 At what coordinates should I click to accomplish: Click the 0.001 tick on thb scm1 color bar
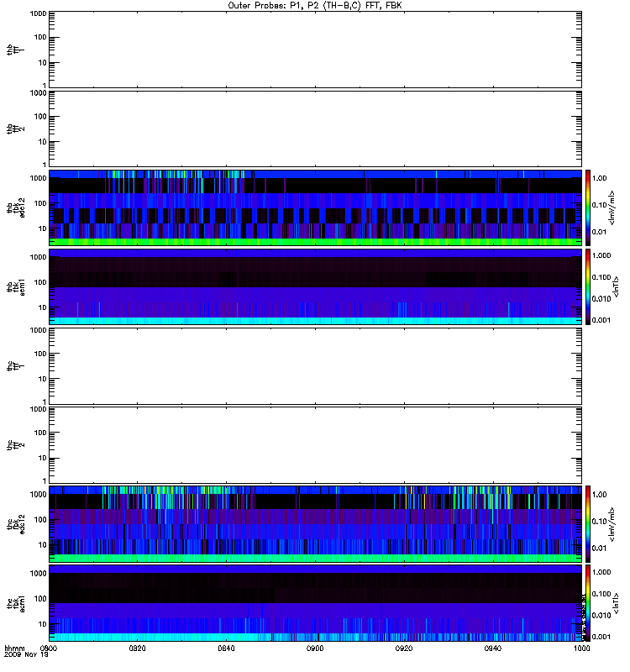point(601,320)
